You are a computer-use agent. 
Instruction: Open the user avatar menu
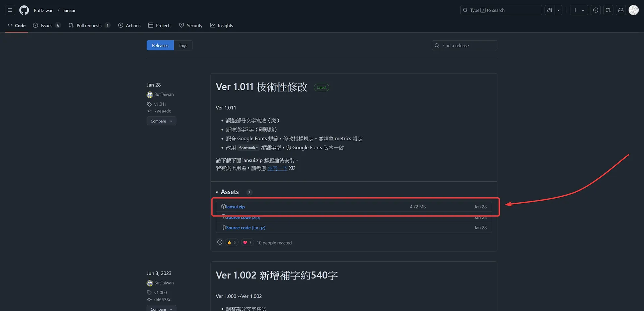634,10
